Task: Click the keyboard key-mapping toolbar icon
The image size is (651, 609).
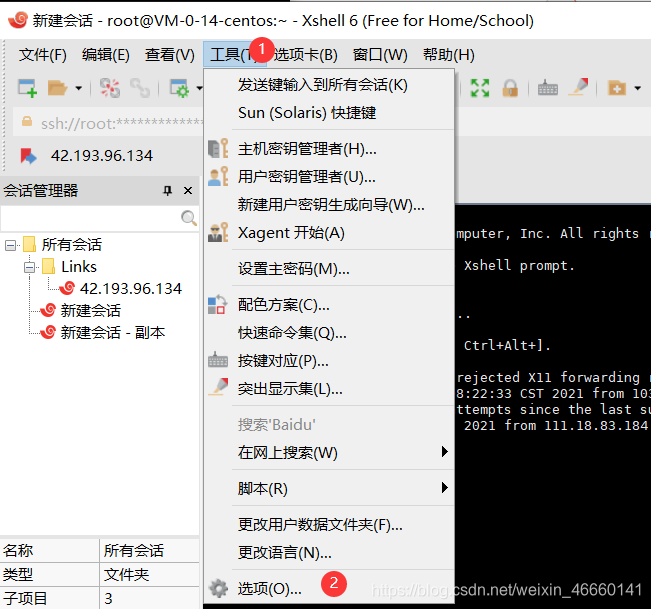Action: pyautogui.click(x=548, y=88)
